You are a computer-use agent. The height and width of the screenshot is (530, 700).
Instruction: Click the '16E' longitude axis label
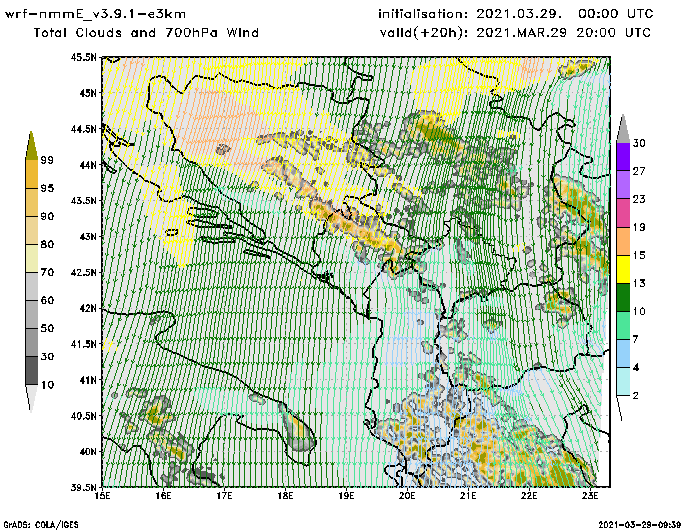[163, 496]
